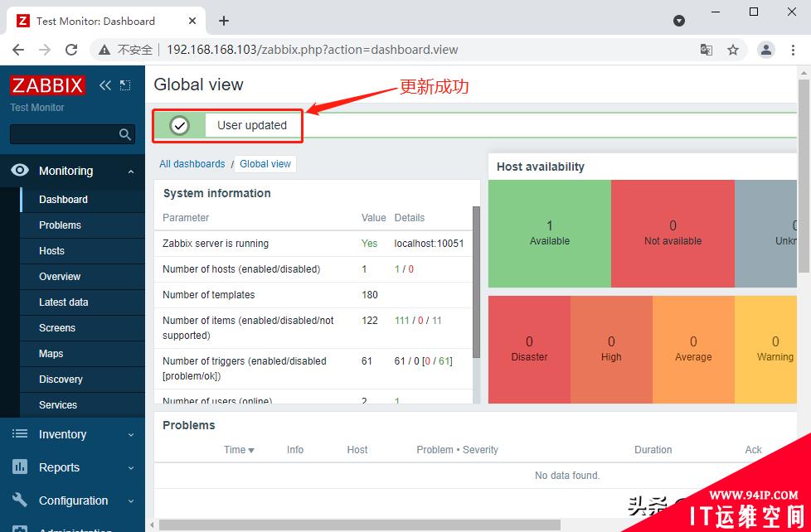Screen dimensions: 811x532
Task: Open Discovery in Monitoring menu
Action: [83, 379]
